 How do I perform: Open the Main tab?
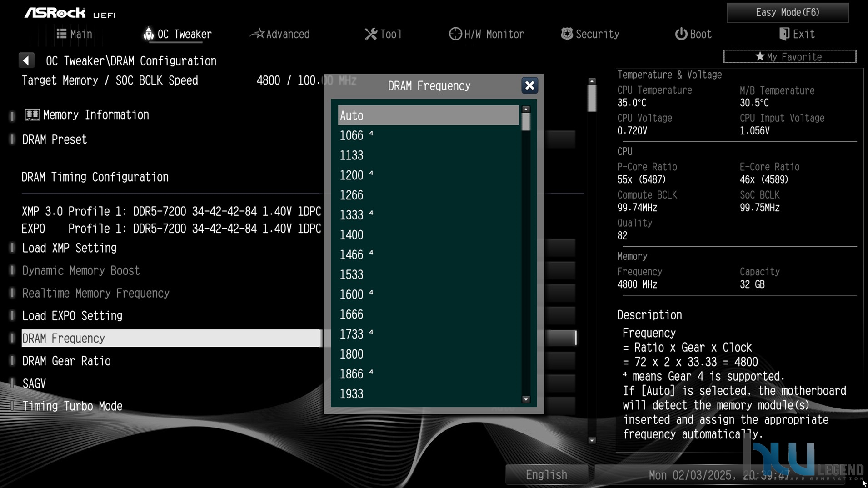click(75, 34)
